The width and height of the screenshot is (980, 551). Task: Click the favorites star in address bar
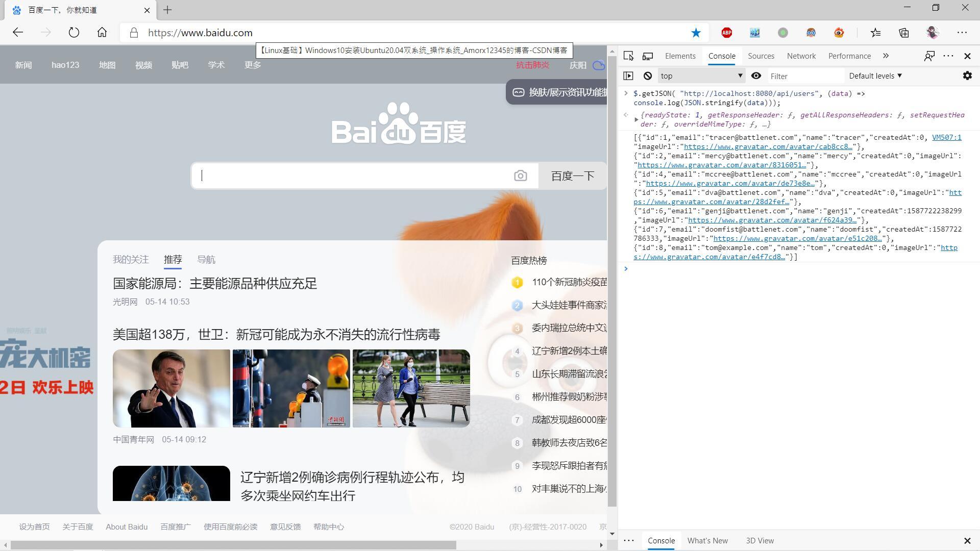pyautogui.click(x=696, y=33)
